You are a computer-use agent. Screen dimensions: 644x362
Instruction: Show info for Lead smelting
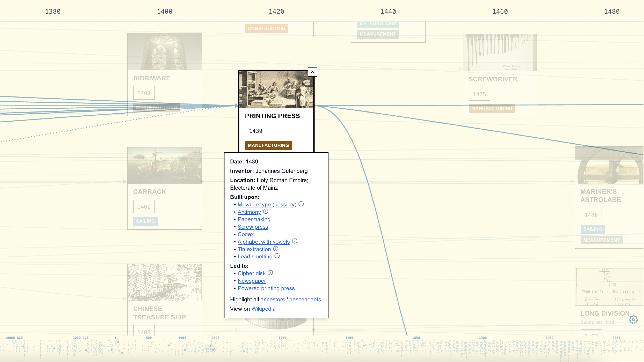(x=277, y=256)
